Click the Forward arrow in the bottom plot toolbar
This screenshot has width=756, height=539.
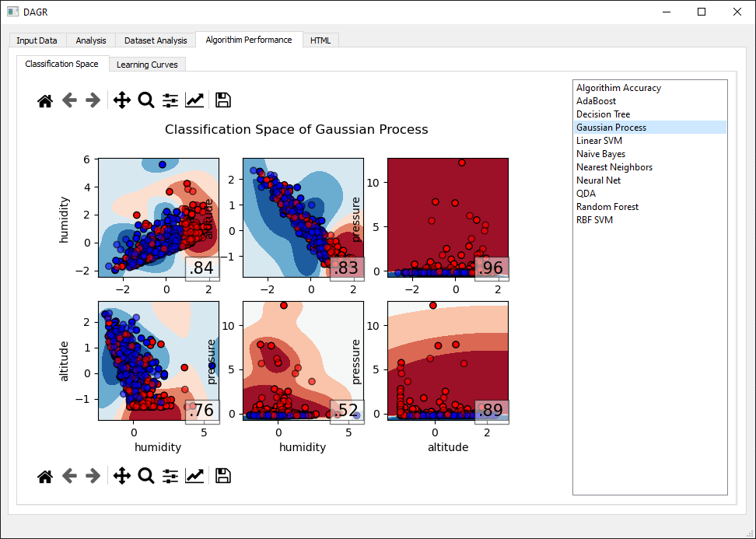click(x=93, y=476)
